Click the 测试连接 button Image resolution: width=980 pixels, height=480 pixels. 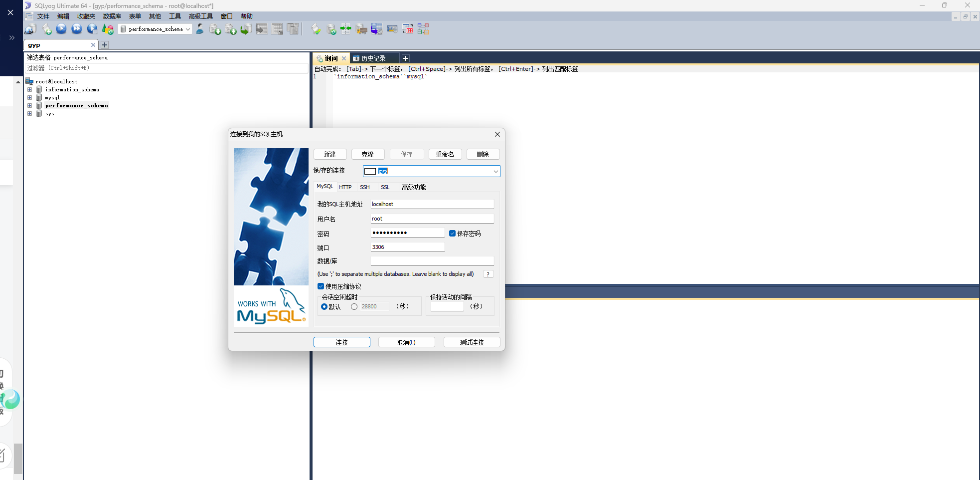(472, 342)
